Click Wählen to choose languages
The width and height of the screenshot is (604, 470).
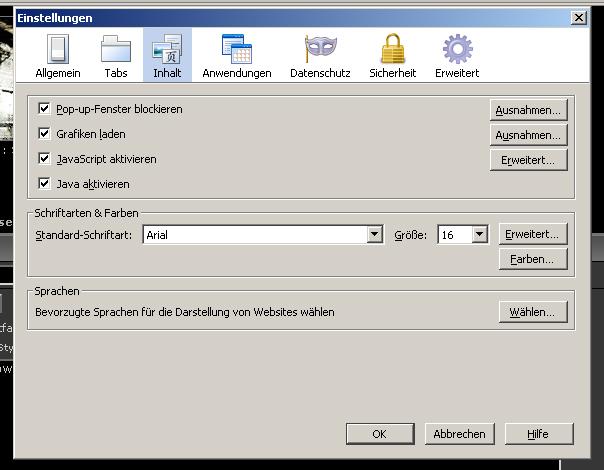pos(533,312)
